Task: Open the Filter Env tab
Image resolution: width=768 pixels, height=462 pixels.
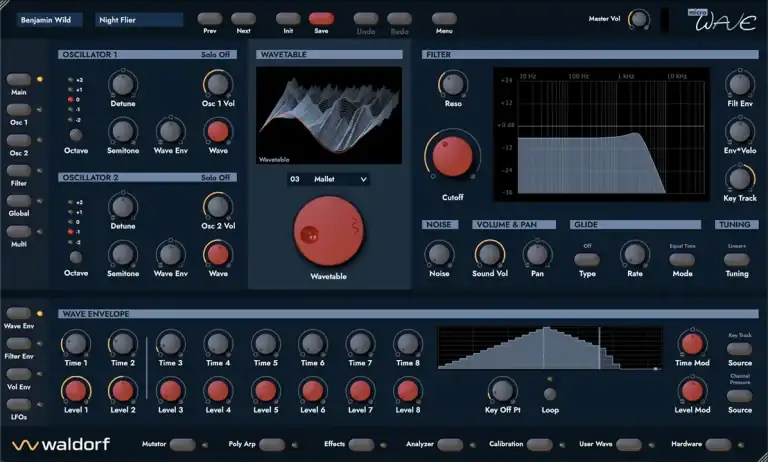Action: click(x=19, y=343)
